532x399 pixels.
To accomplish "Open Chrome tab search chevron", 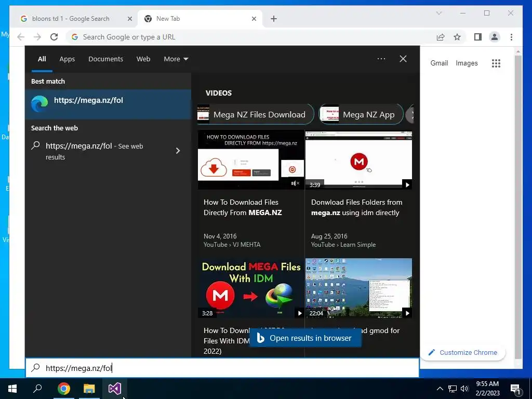I will pos(438,13).
